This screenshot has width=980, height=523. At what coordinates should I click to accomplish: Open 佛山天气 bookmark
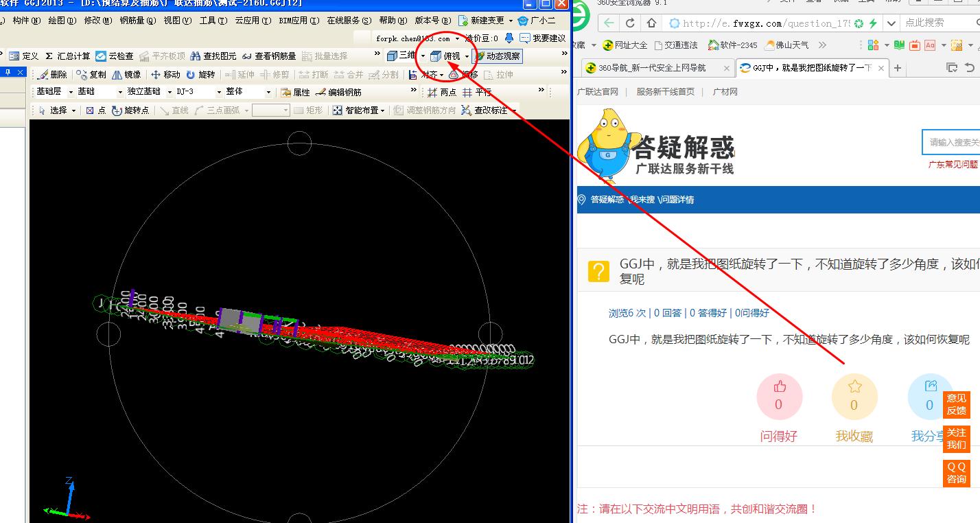coord(785,45)
